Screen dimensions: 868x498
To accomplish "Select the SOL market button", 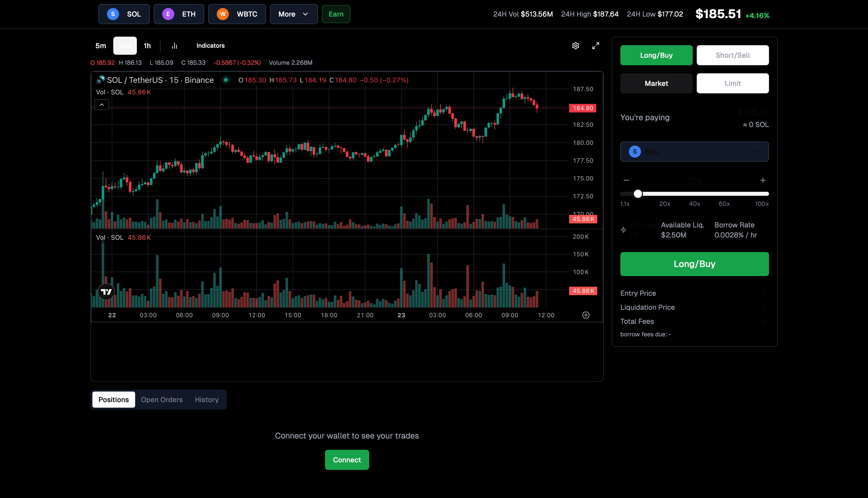I will (x=124, y=14).
